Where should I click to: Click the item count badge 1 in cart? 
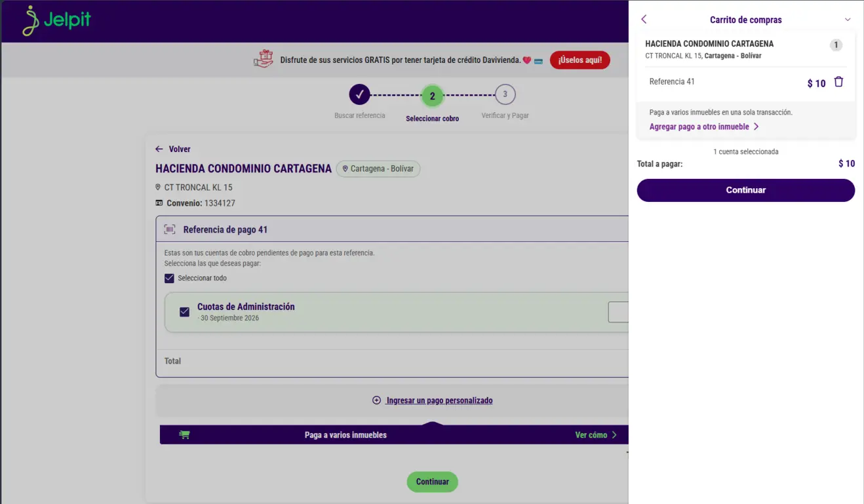click(x=836, y=45)
